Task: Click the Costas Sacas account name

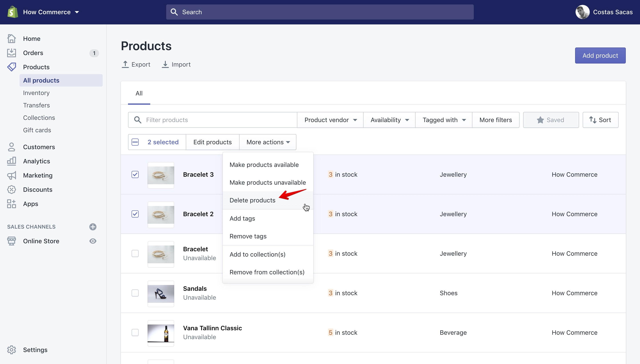Action: coord(613,12)
